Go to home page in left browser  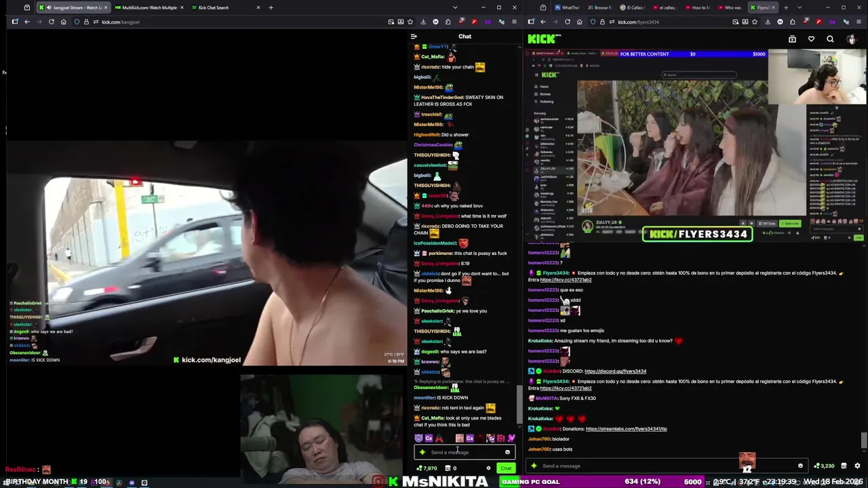pos(63,22)
